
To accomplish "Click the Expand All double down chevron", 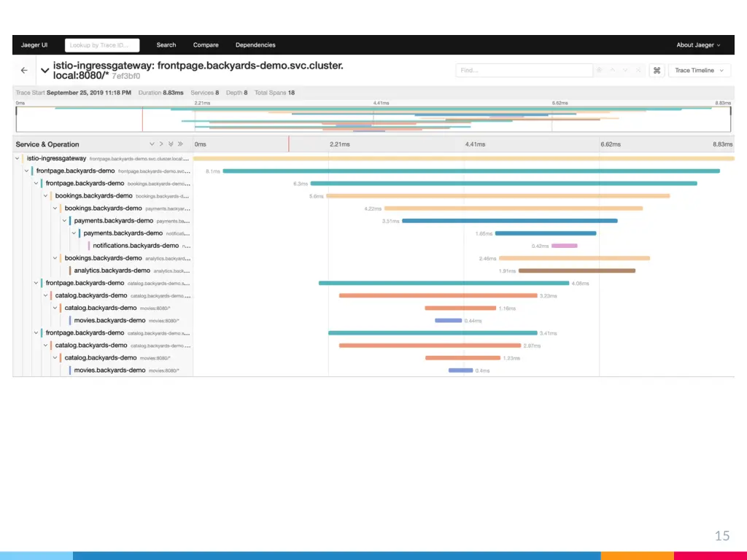I will [x=171, y=144].
